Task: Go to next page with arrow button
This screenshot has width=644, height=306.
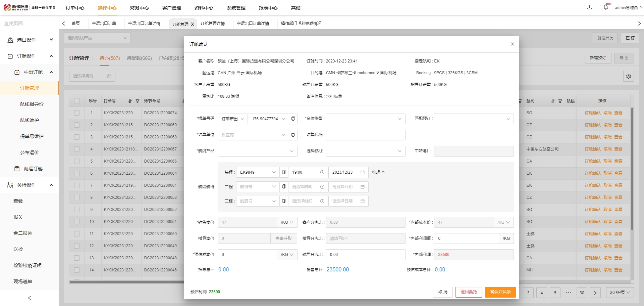Action: click(595, 293)
